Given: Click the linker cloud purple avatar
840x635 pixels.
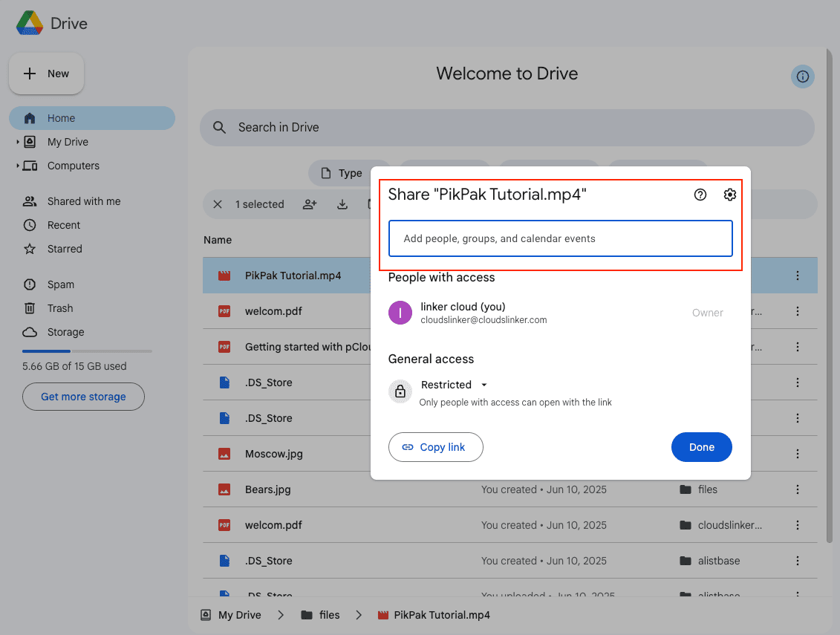Looking at the screenshot, I should coord(400,313).
